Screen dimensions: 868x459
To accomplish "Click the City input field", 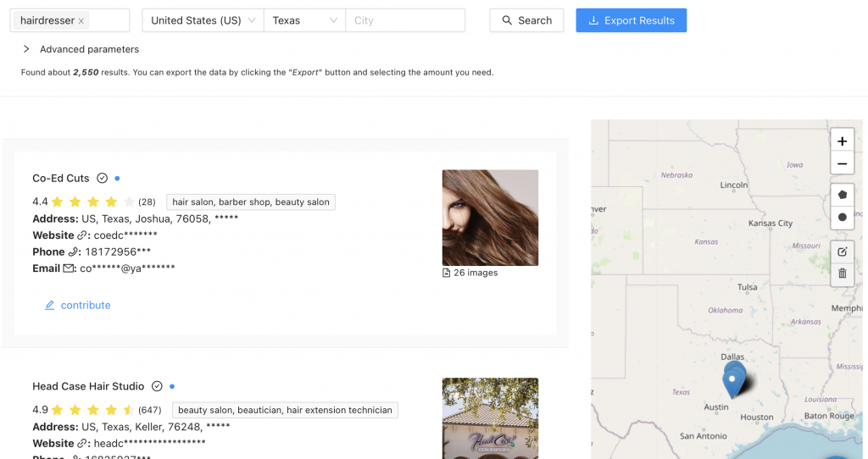I will coord(405,20).
